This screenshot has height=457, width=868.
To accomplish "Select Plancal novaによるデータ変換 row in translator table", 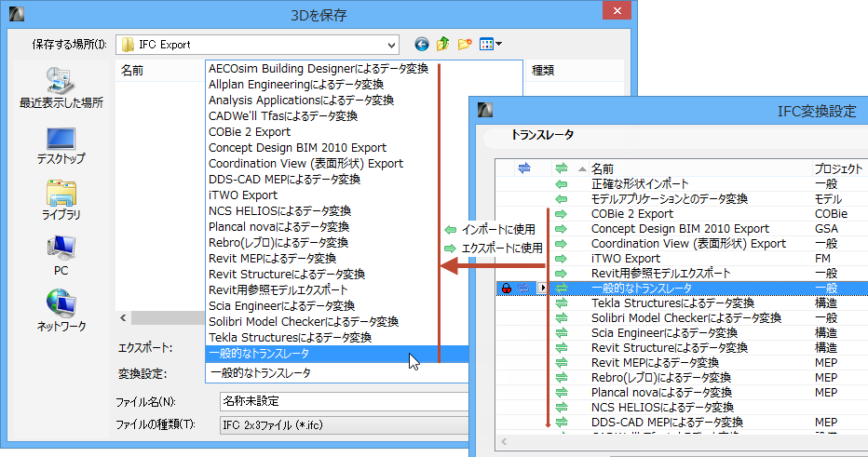I will [x=682, y=393].
